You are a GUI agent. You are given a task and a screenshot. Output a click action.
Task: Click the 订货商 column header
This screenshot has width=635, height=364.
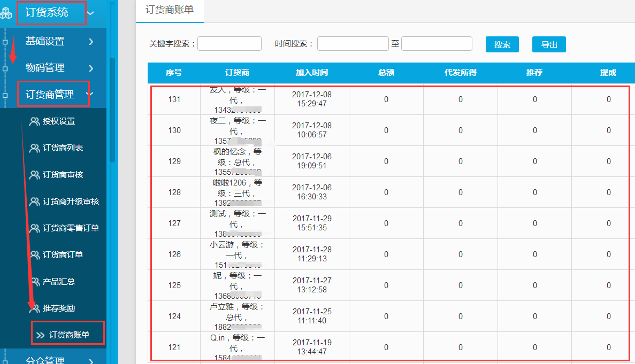click(238, 73)
